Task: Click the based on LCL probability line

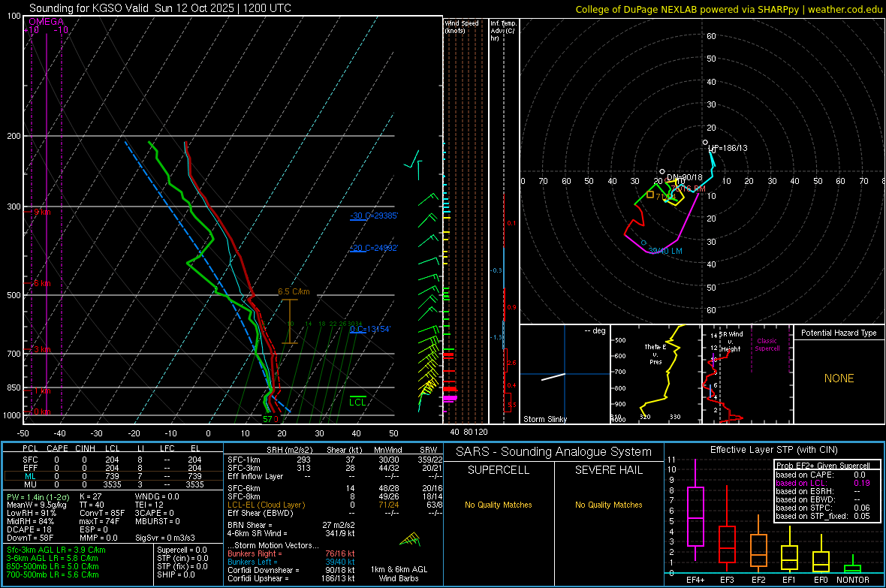Action: 823,483
